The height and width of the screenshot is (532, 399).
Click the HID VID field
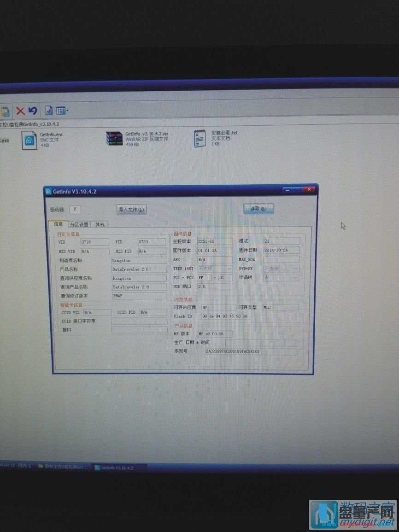(95, 251)
